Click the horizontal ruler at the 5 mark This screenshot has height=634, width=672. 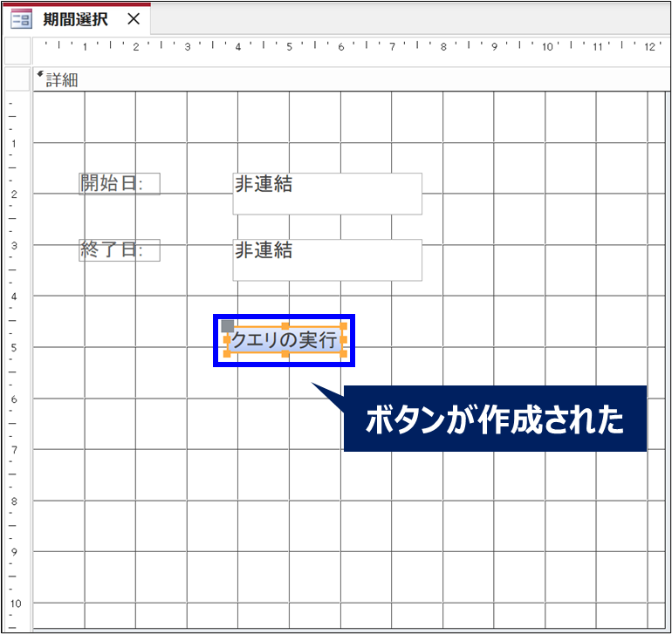tap(289, 46)
